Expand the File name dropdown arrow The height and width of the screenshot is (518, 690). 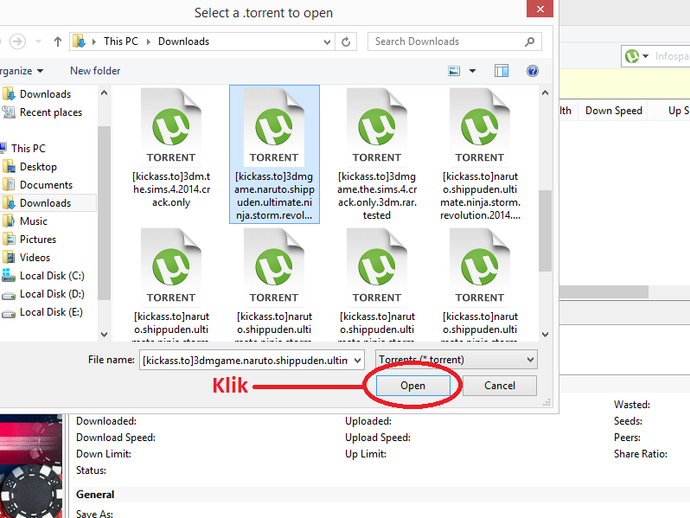[x=358, y=360]
